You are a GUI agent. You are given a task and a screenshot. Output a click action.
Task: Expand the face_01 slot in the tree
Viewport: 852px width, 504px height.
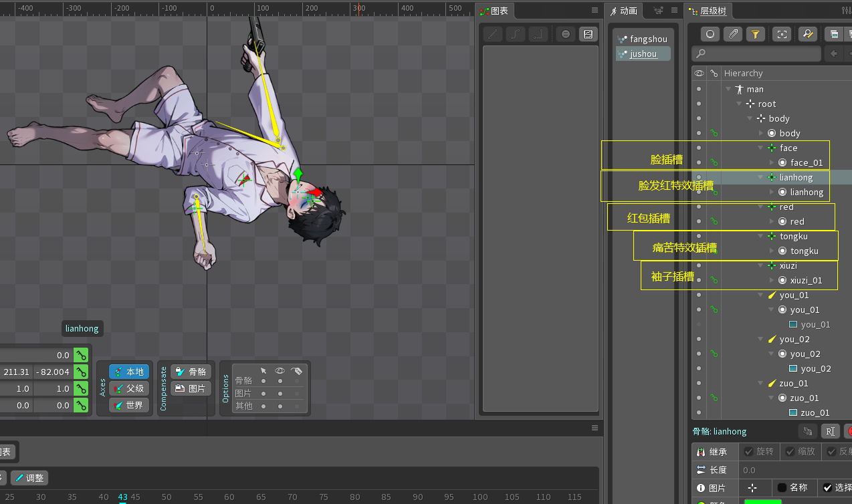click(x=772, y=162)
